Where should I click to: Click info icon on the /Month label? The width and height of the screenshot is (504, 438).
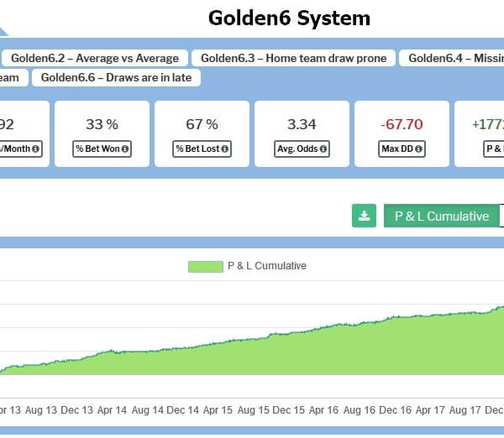point(36,149)
